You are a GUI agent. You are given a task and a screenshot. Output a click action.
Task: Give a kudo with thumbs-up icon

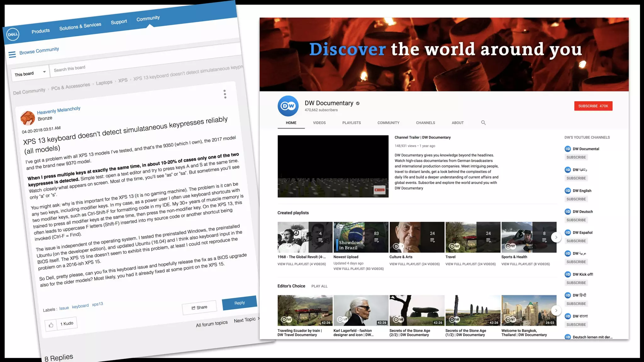pyautogui.click(x=51, y=325)
